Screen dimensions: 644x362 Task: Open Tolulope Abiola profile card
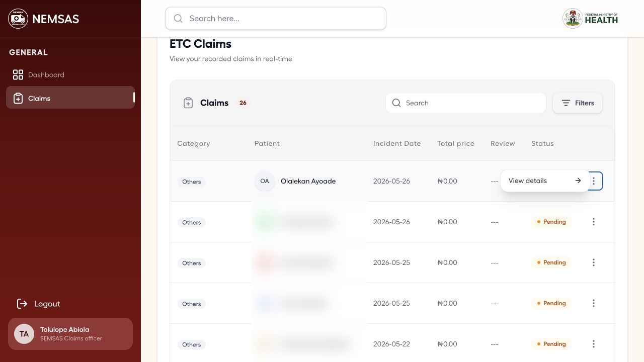[x=70, y=334]
